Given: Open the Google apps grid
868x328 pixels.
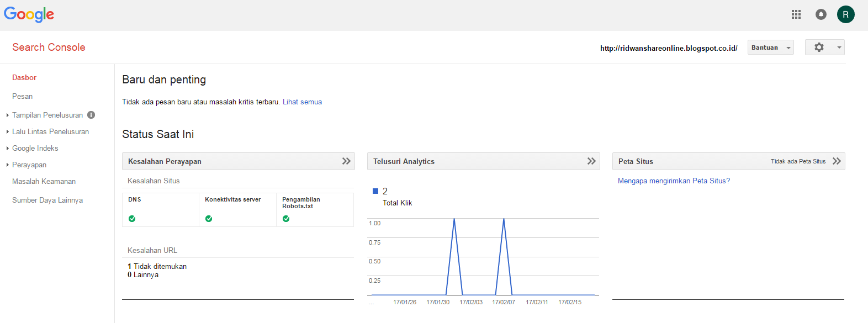Looking at the screenshot, I should [796, 14].
